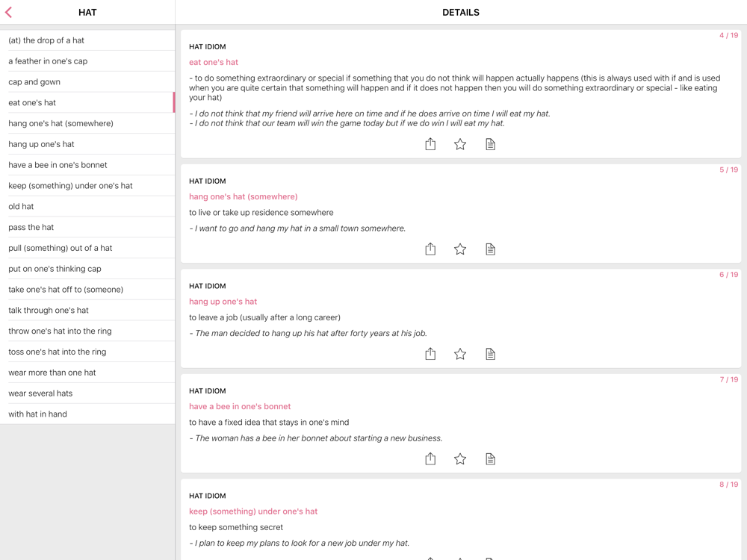This screenshot has width=747, height=560.
Task: Select 'pull (something) out of a hat'
Action: coord(61,248)
